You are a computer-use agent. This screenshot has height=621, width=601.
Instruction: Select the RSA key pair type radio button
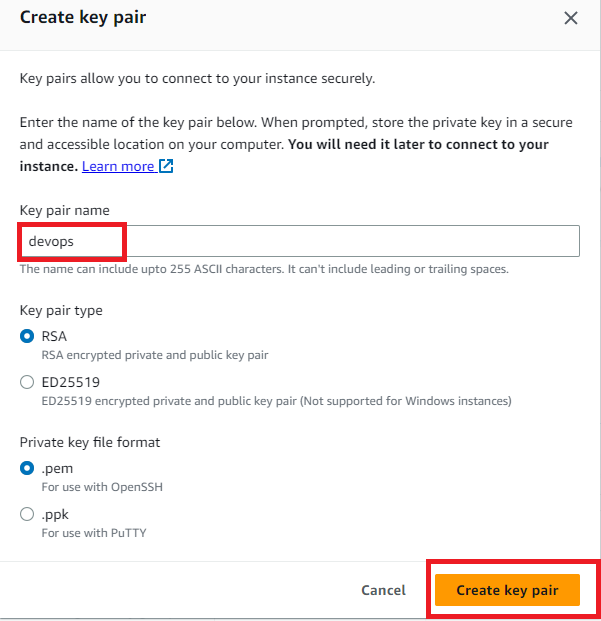pos(27,336)
